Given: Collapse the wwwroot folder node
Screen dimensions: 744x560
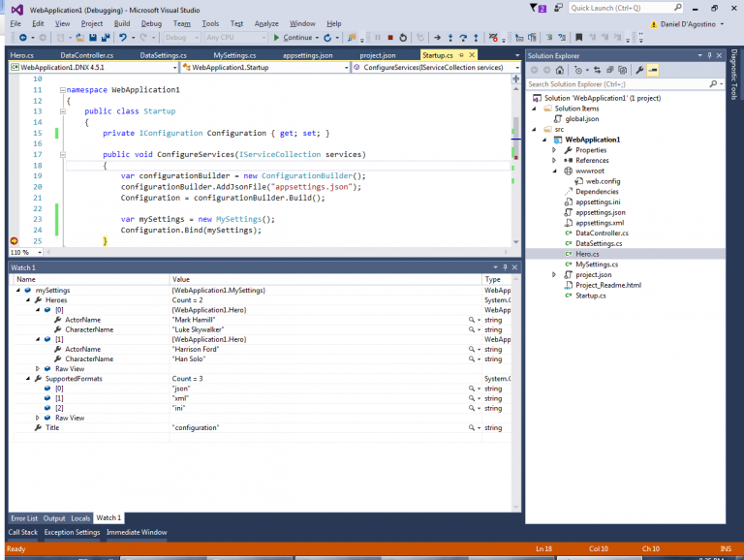Looking at the screenshot, I should 554,171.
